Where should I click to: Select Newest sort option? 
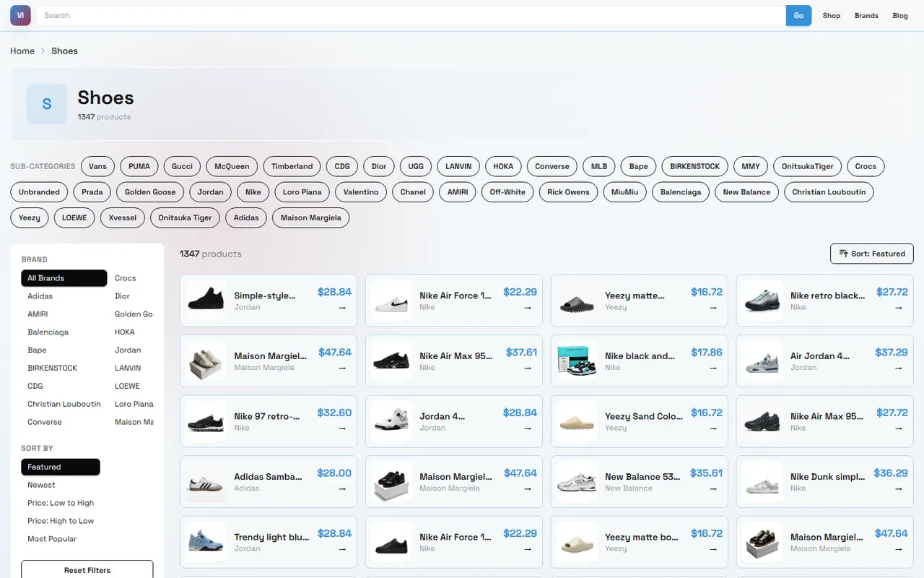pos(61,485)
